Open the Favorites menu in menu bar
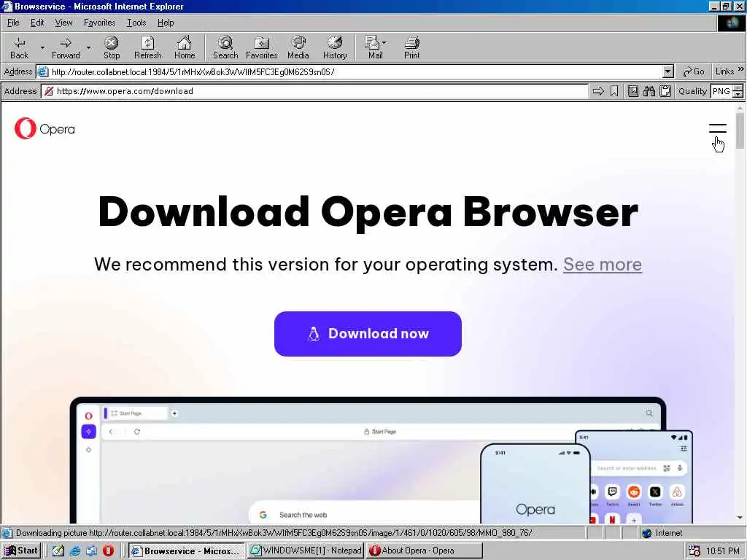Image resolution: width=747 pixels, height=560 pixels. pyautogui.click(x=99, y=23)
